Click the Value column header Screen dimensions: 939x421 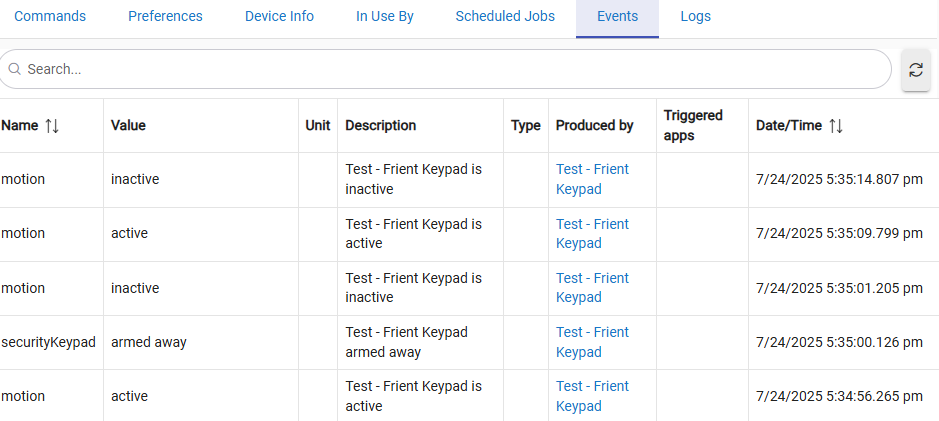coord(128,126)
